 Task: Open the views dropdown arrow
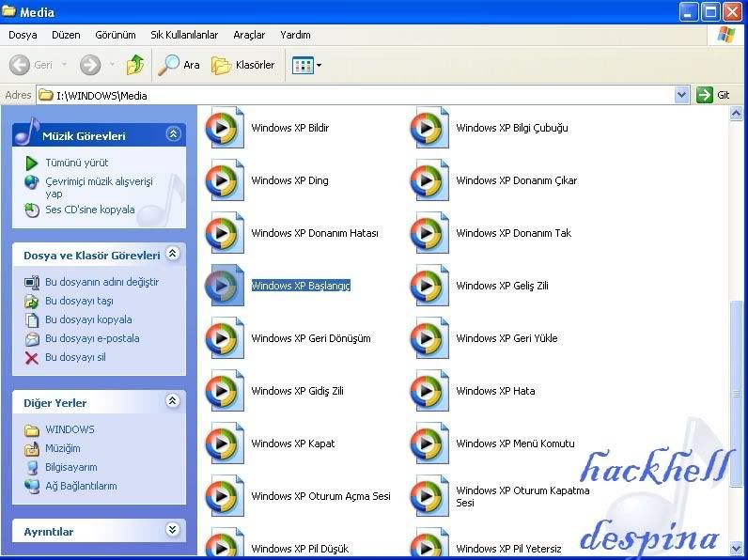click(319, 66)
